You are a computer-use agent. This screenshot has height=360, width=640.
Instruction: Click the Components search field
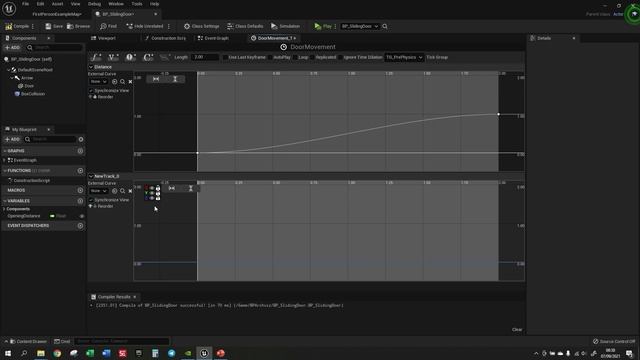(x=54, y=48)
